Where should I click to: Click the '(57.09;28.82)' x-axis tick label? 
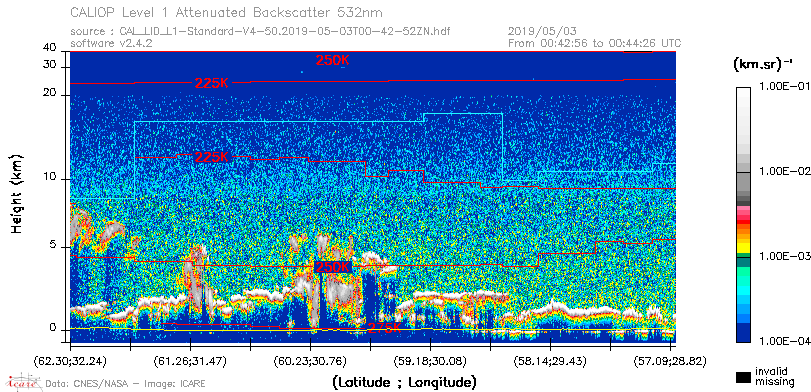pyautogui.click(x=671, y=360)
